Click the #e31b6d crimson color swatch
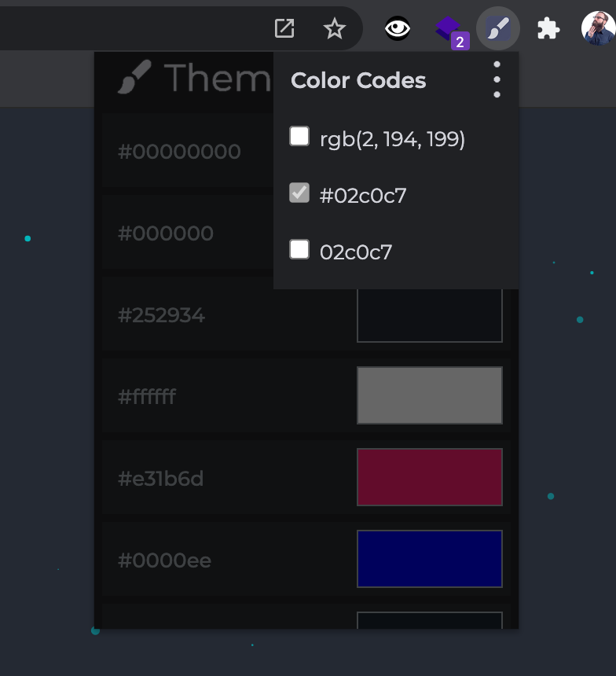 (x=430, y=477)
